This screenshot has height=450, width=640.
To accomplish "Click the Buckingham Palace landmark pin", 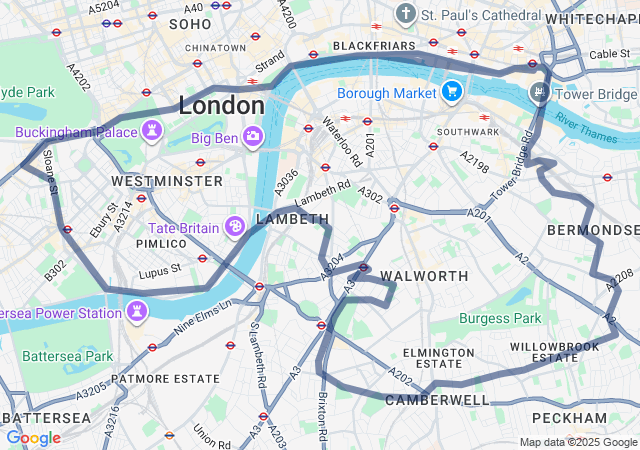I will (152, 131).
